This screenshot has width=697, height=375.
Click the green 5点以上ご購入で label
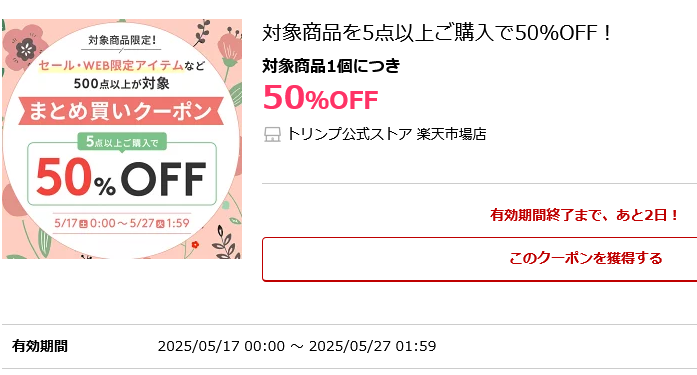[122, 142]
